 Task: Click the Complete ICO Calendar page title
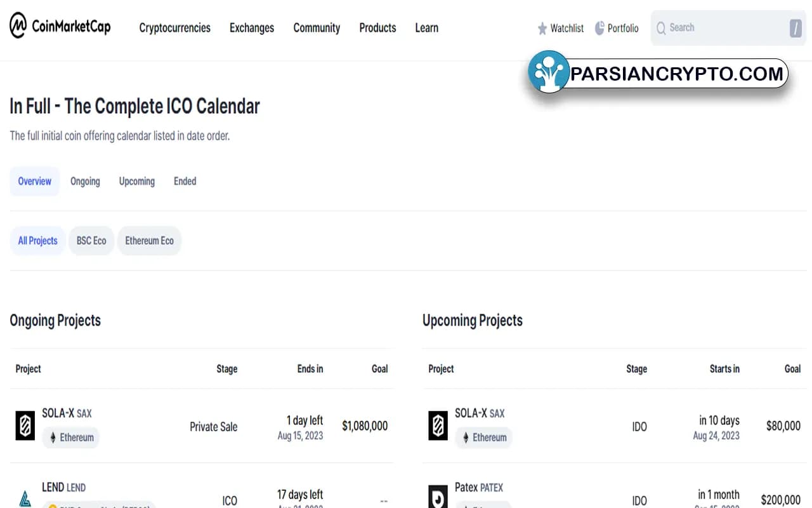click(134, 106)
